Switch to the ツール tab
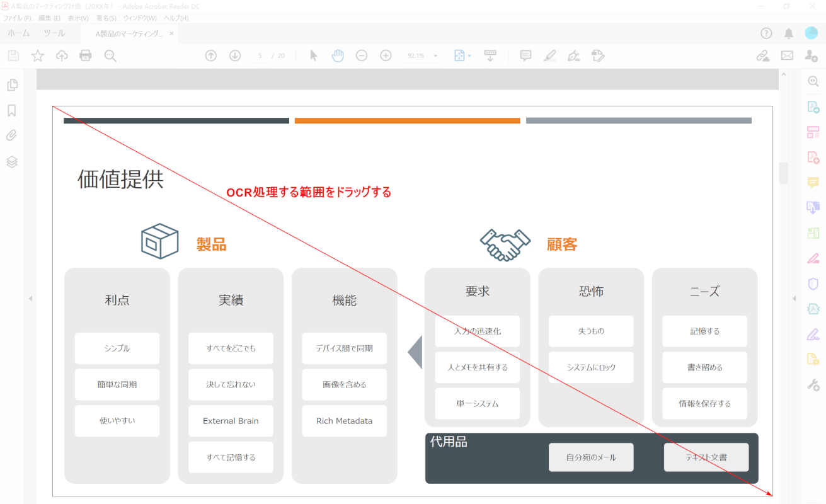The width and height of the screenshot is (826, 504). coord(54,33)
